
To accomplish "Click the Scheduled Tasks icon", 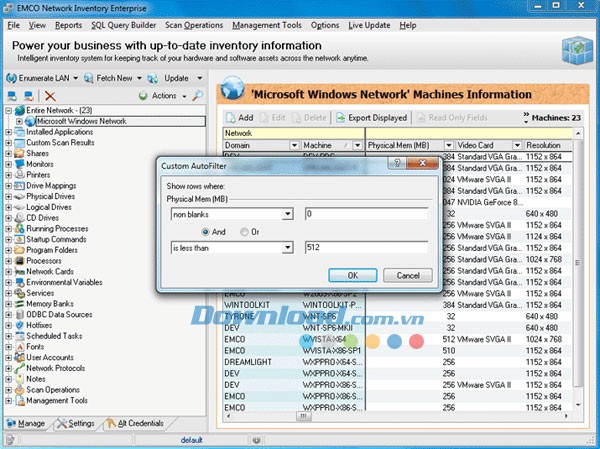I will [x=19, y=336].
